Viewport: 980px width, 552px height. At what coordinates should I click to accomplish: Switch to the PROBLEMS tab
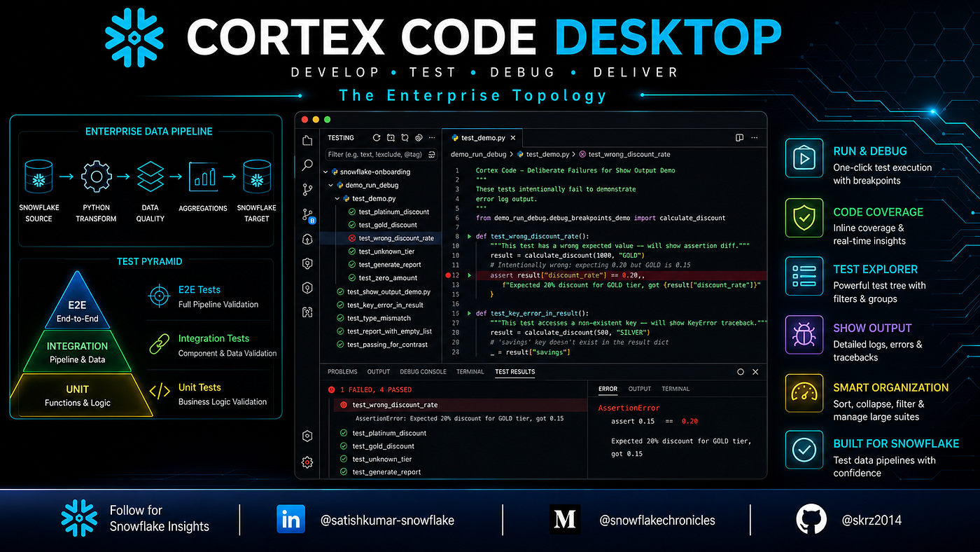(x=342, y=372)
